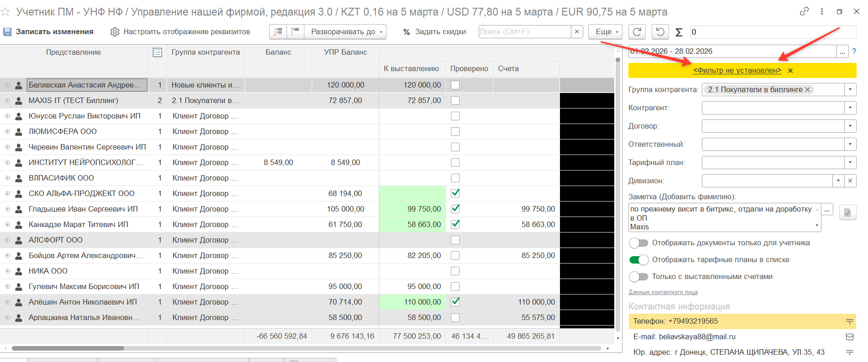
Task: Click the 'Задать скидки' button
Action: click(x=434, y=32)
